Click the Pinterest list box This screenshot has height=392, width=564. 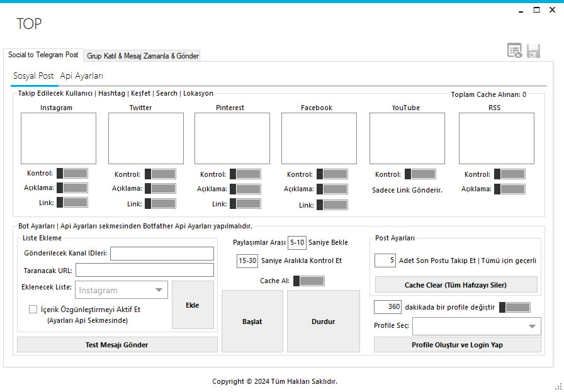(x=232, y=138)
